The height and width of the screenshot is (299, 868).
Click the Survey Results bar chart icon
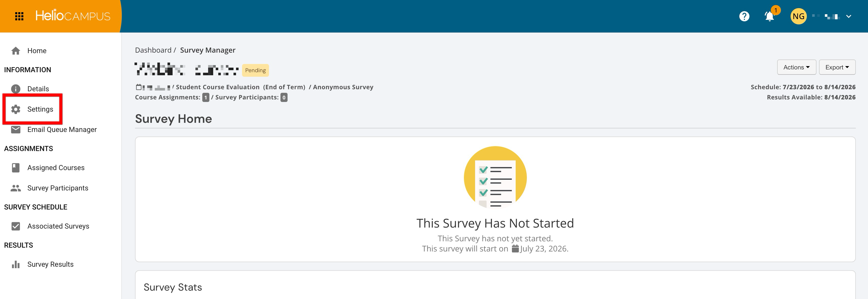15,264
